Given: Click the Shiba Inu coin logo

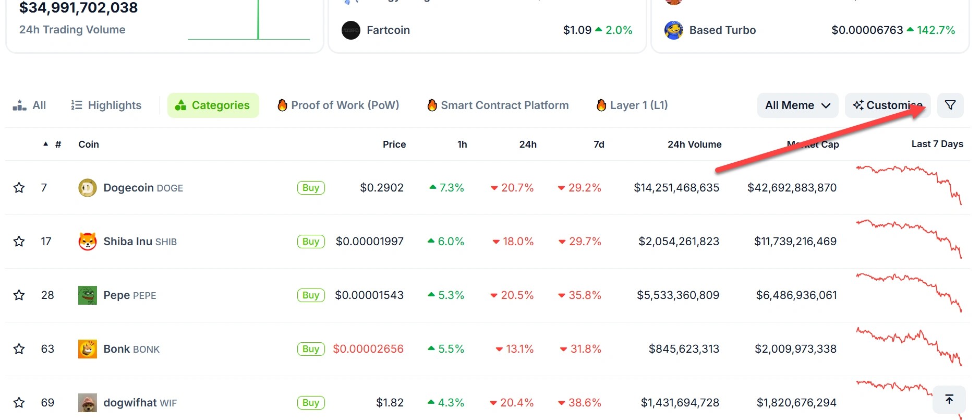Looking at the screenshot, I should pos(88,242).
